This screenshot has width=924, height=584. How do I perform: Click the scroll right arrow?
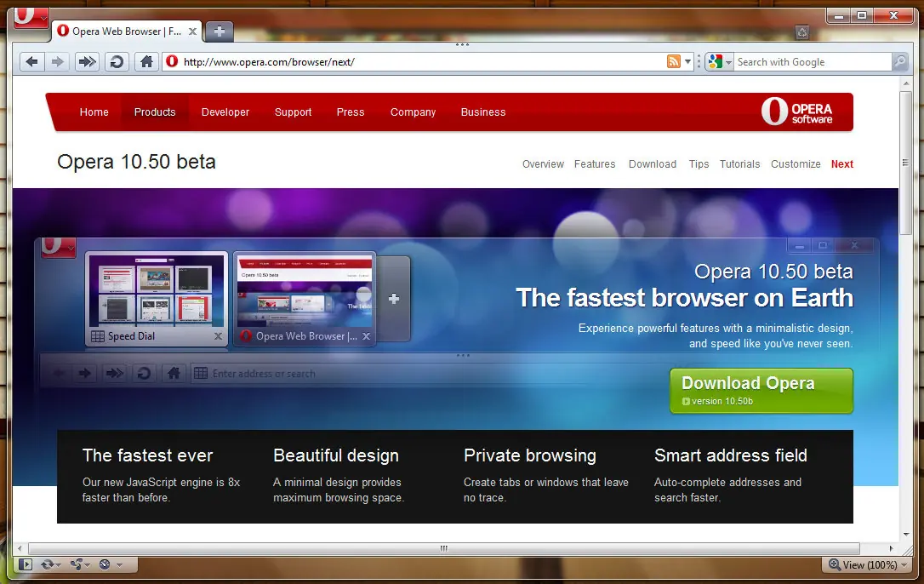(891, 548)
